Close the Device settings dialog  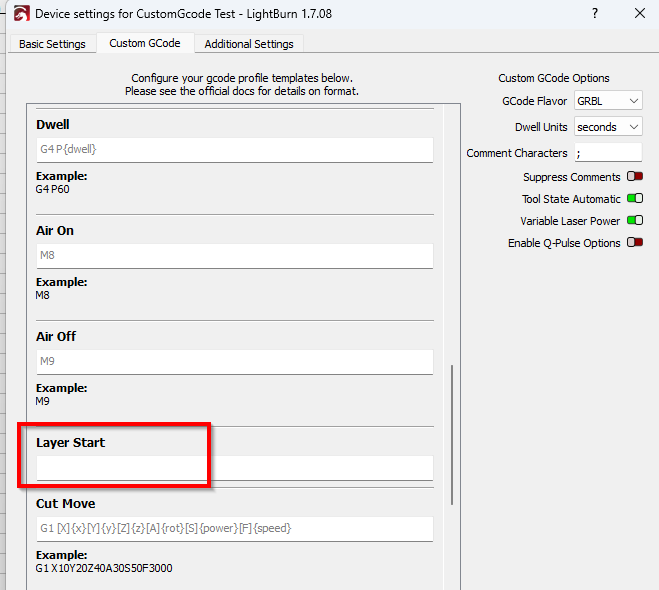click(640, 13)
